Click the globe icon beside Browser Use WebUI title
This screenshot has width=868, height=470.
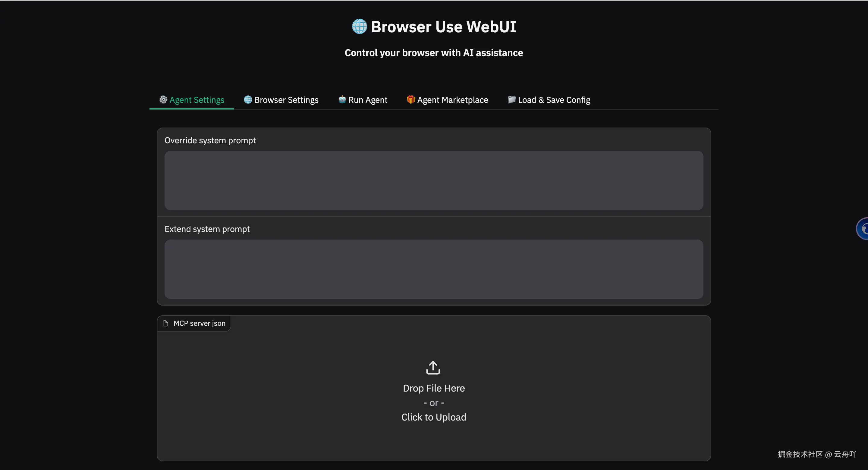359,26
